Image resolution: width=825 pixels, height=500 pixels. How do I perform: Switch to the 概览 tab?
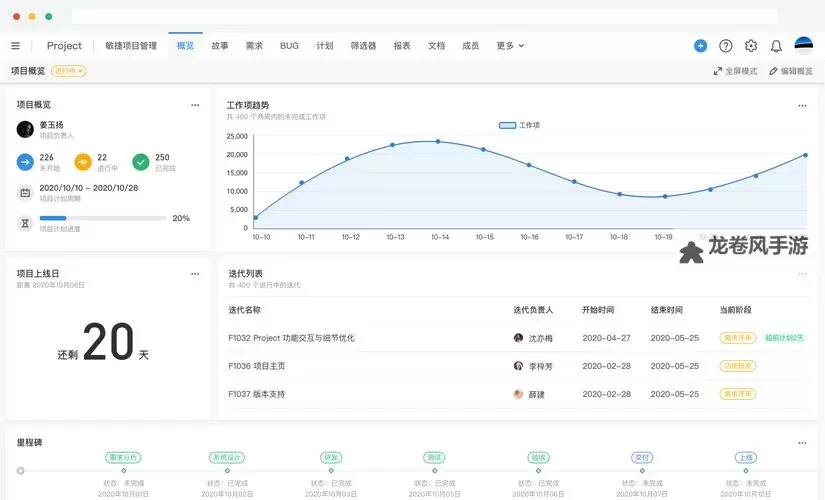tap(185, 46)
